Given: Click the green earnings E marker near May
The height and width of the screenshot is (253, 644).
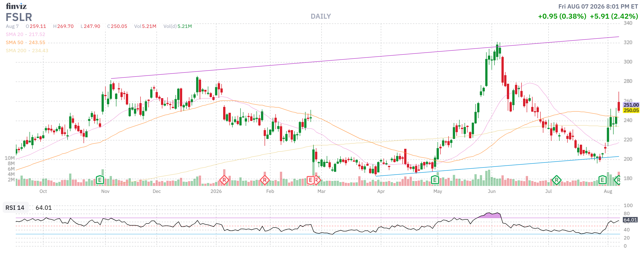Looking at the screenshot, I should 435,180.
